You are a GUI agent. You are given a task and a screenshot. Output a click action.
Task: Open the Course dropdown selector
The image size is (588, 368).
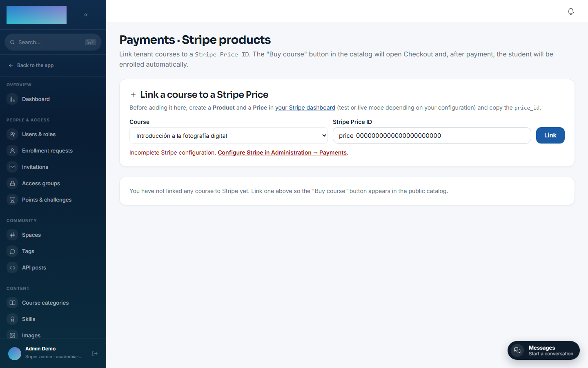[x=229, y=135]
